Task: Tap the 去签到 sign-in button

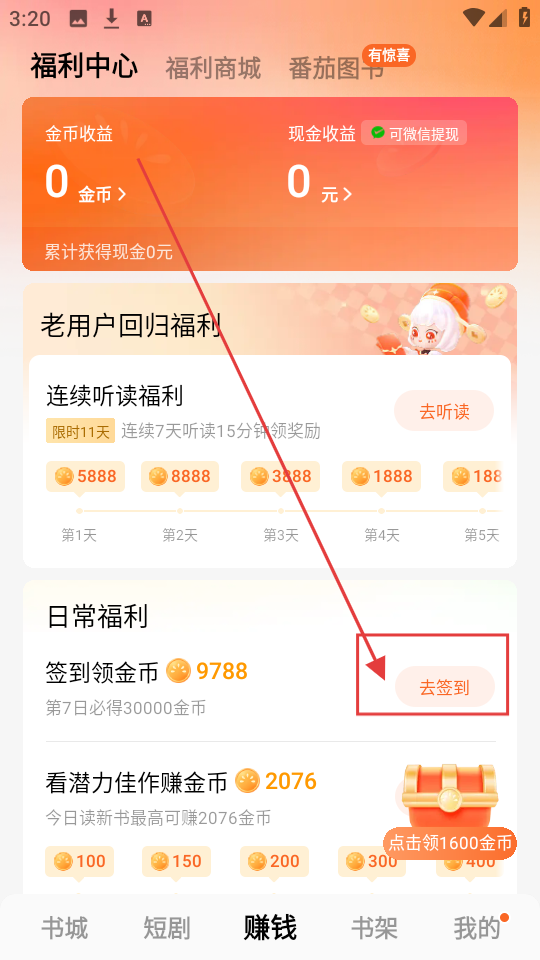Action: 444,687
